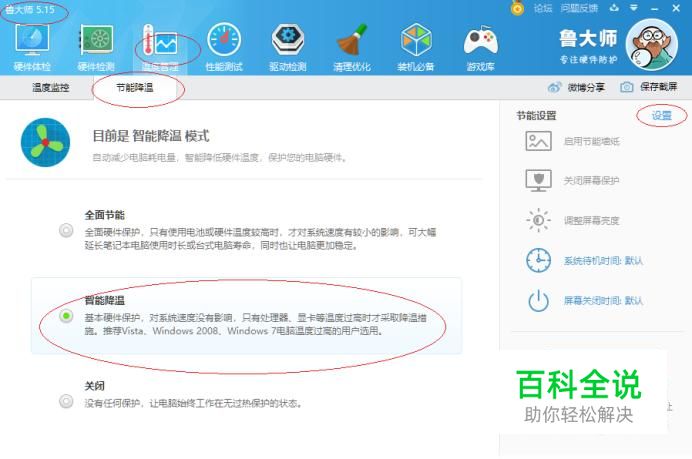Click the green fan mode icon
692x459 pixels.
(45, 142)
